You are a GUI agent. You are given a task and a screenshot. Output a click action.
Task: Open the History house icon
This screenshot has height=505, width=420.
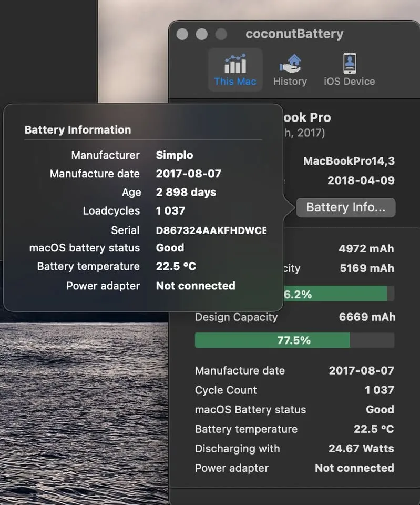(290, 64)
